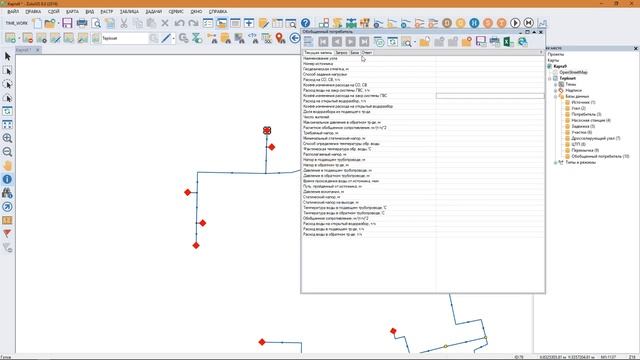This screenshot has height=360, width=640.
Task: Select Дросселирующий узел database in tree
Action: point(596,138)
